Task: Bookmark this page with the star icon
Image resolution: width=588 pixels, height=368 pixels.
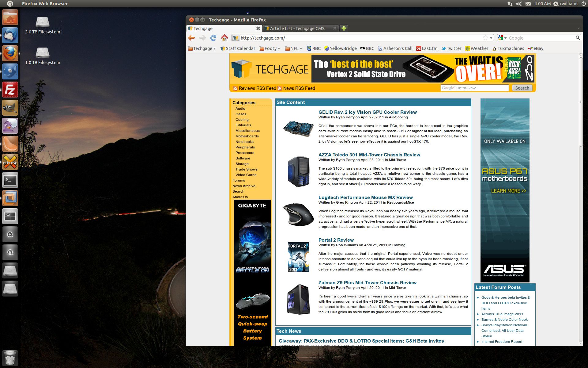Action: (485, 38)
